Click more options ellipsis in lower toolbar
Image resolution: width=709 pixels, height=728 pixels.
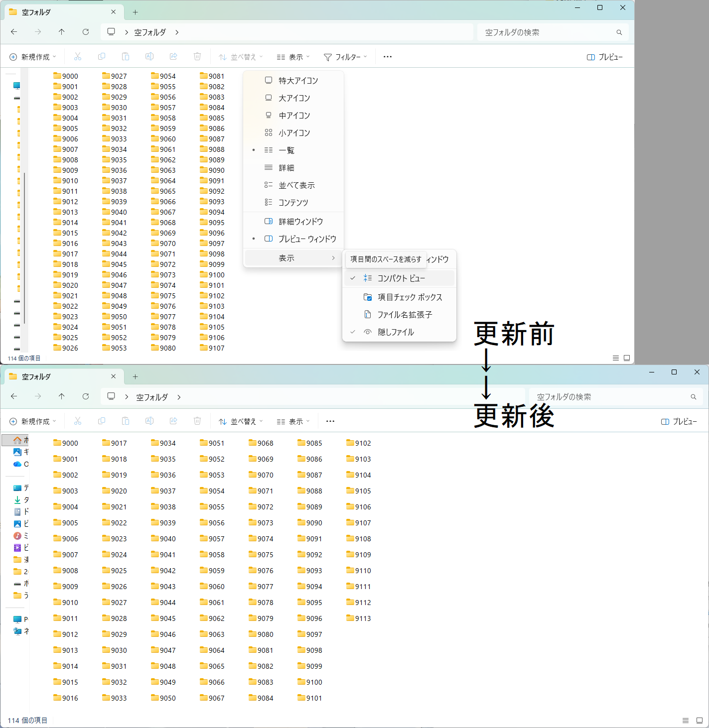coord(330,421)
